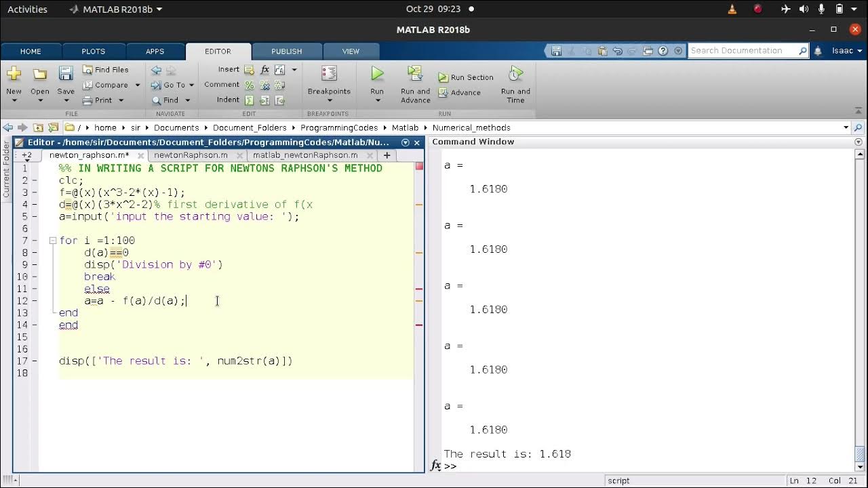868x488 pixels.
Task: Go up one folder level icon
Action: [x=38, y=127]
